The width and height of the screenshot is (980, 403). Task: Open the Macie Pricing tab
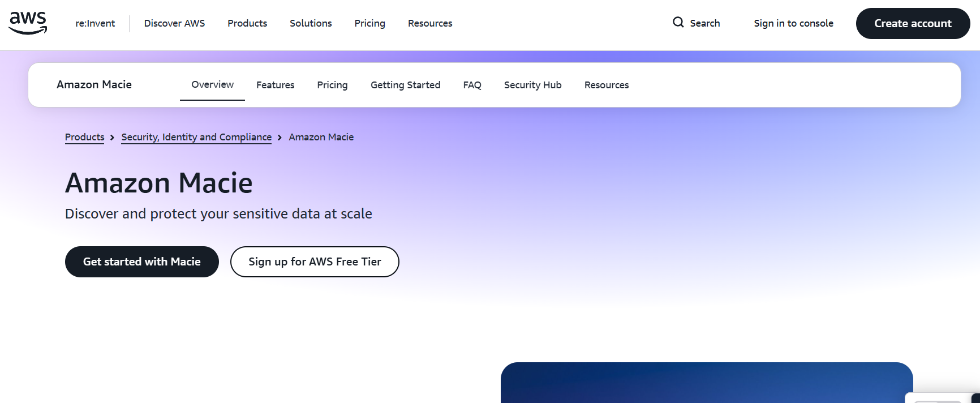(332, 85)
